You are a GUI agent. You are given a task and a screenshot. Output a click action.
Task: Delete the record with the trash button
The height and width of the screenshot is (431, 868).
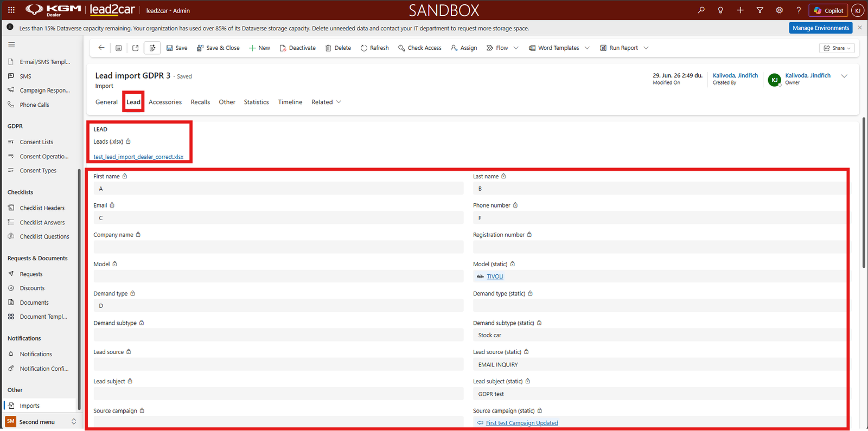pos(338,48)
